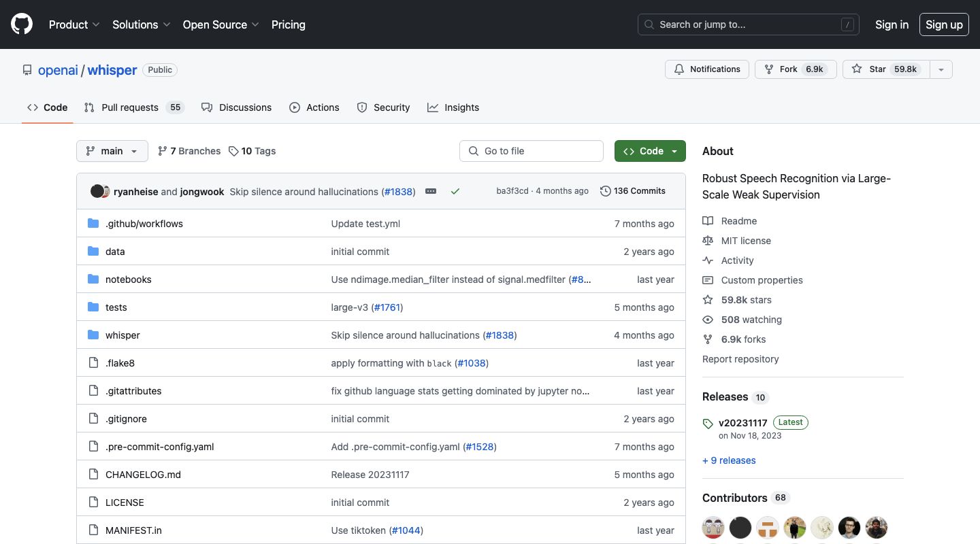Open the CHANGELOG.md file
Viewport: 980px width, 544px height.
(143, 475)
